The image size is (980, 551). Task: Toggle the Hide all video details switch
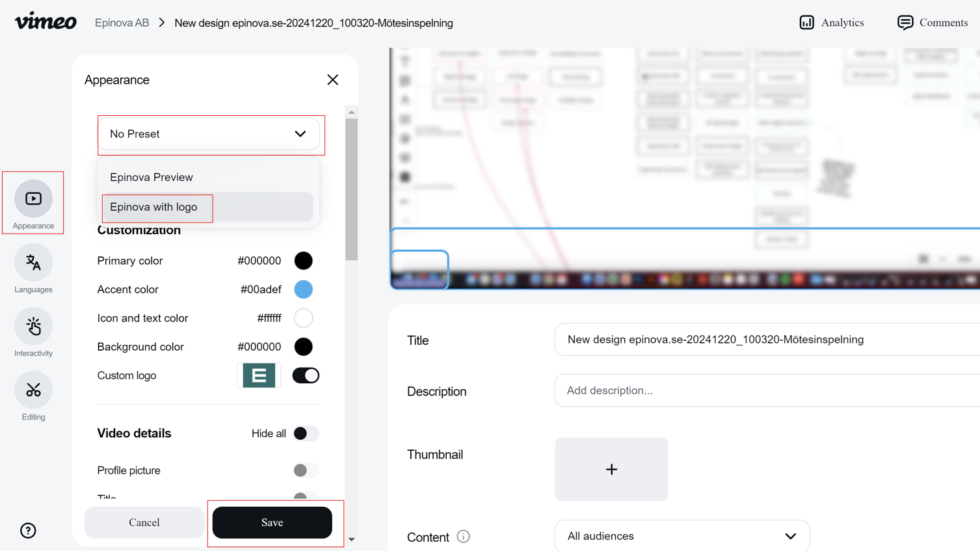306,433
